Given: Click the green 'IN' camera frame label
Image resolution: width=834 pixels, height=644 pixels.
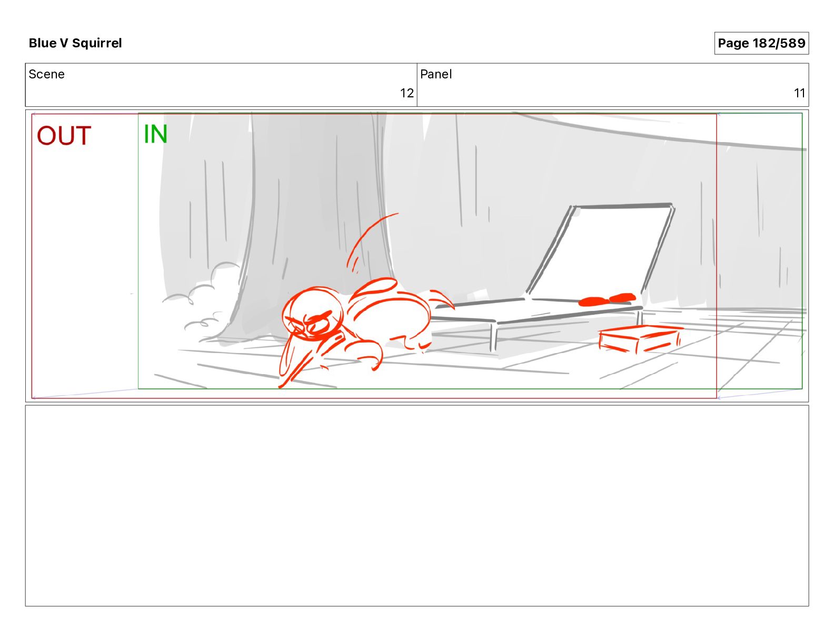Looking at the screenshot, I should (155, 134).
